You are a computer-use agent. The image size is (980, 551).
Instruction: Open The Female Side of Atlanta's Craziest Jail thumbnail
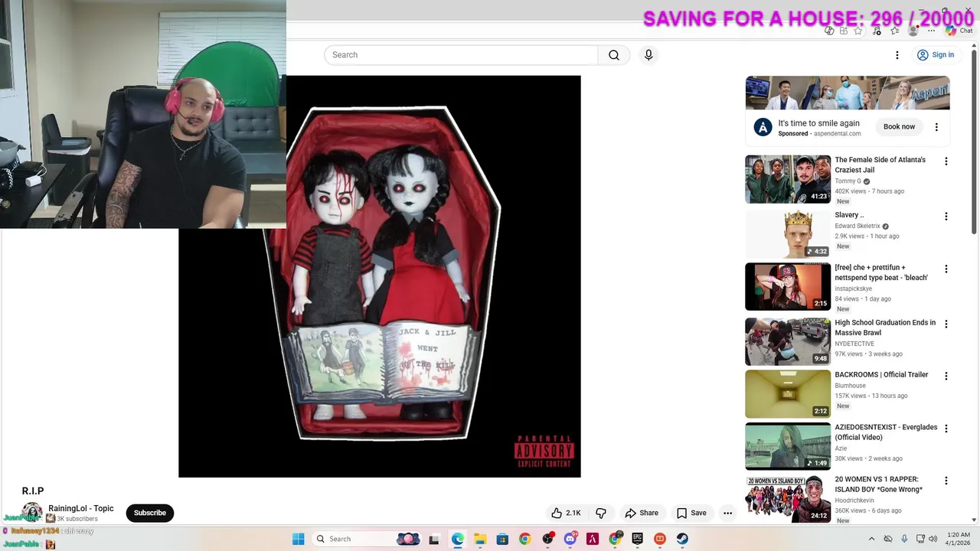(788, 179)
